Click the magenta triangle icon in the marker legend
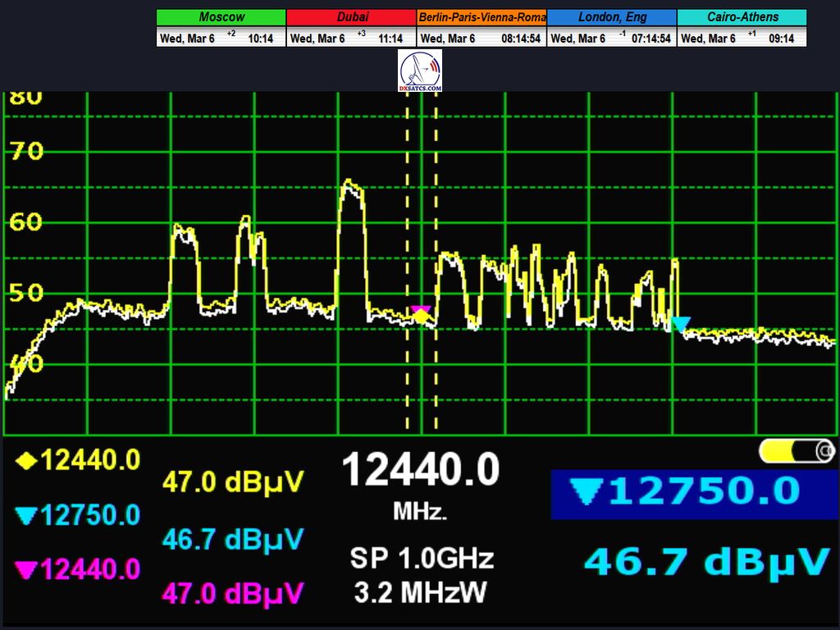Image resolution: width=840 pixels, height=630 pixels. click(26, 569)
